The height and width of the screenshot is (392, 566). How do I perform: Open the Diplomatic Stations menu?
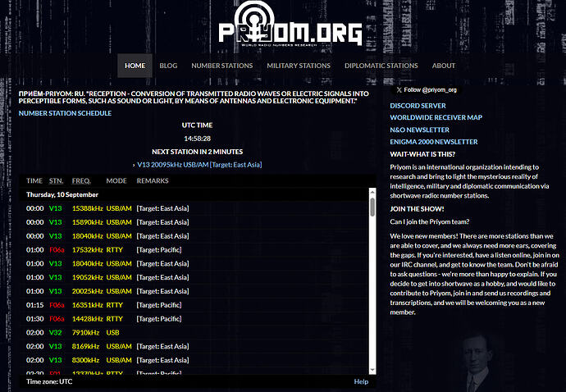click(x=381, y=66)
